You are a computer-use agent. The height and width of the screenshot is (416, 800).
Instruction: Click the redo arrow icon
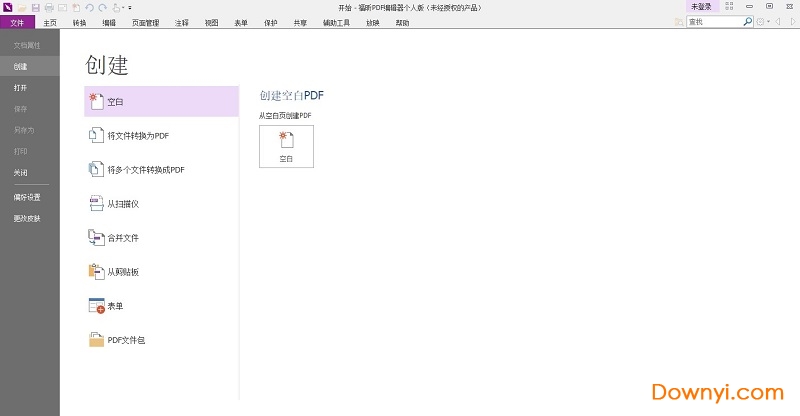point(103,8)
